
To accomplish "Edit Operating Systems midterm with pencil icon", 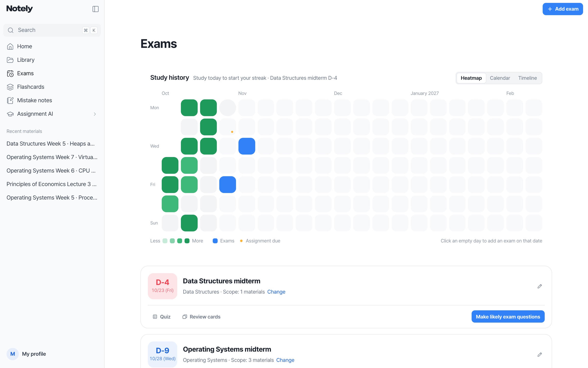I will tap(539, 355).
